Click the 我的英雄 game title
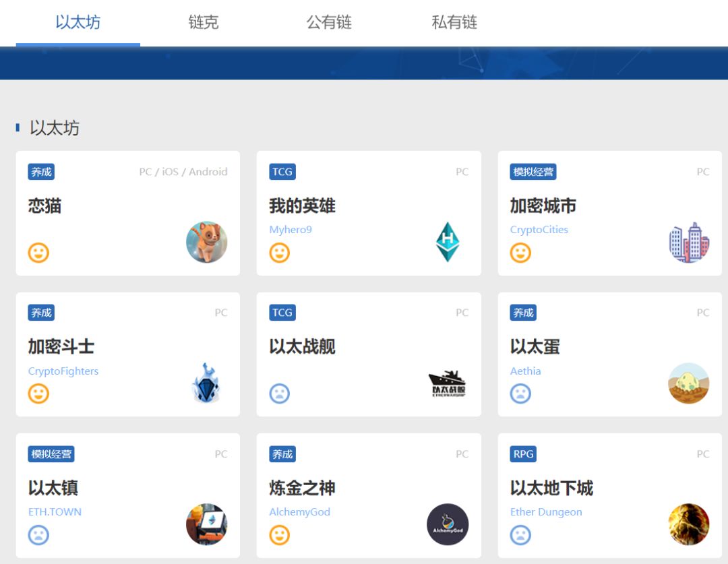 pos(302,206)
